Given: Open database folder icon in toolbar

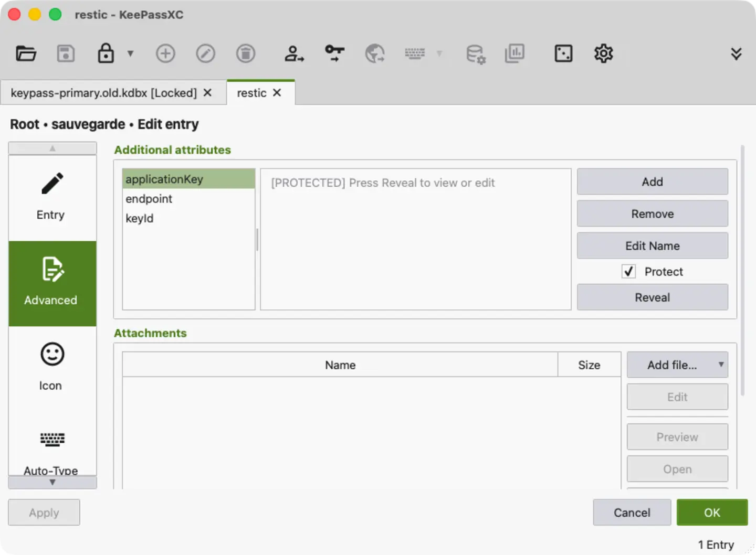Looking at the screenshot, I should click(x=26, y=54).
